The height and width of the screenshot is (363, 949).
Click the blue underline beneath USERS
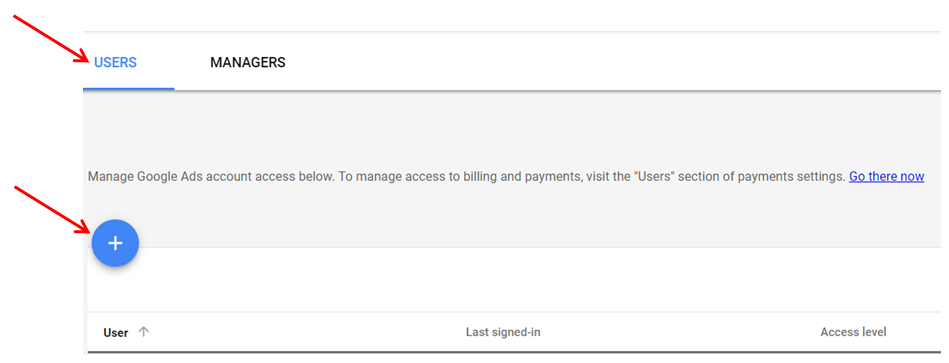(x=128, y=89)
